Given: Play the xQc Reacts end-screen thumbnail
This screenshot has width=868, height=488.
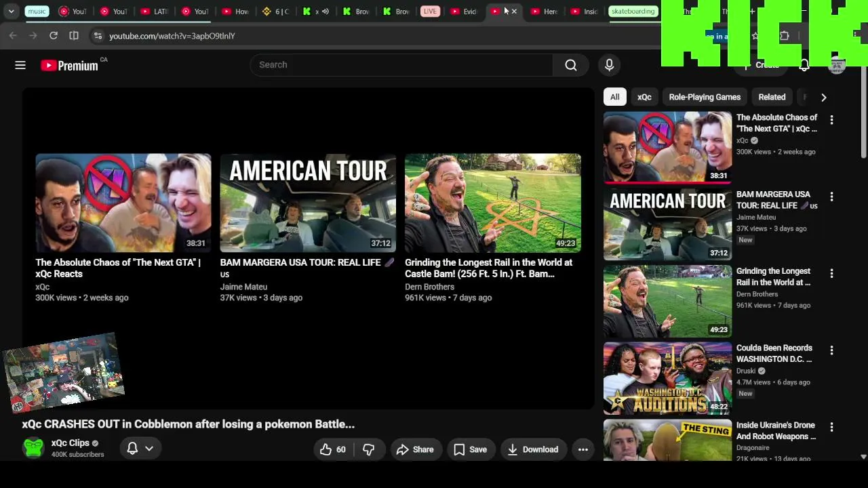Looking at the screenshot, I should click(123, 203).
